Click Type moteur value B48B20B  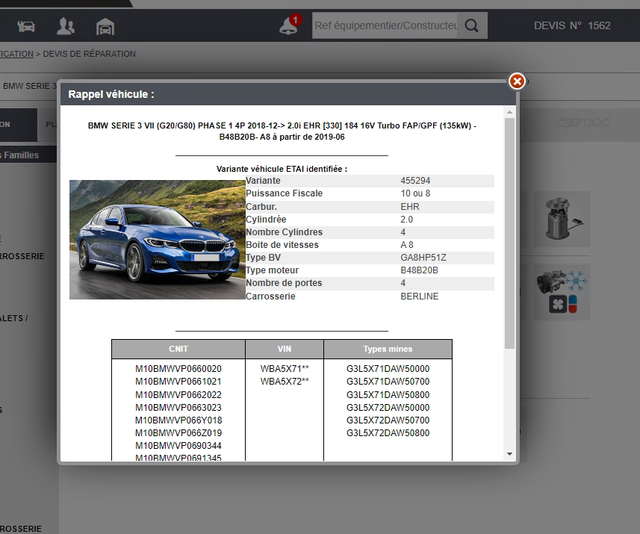point(419,270)
